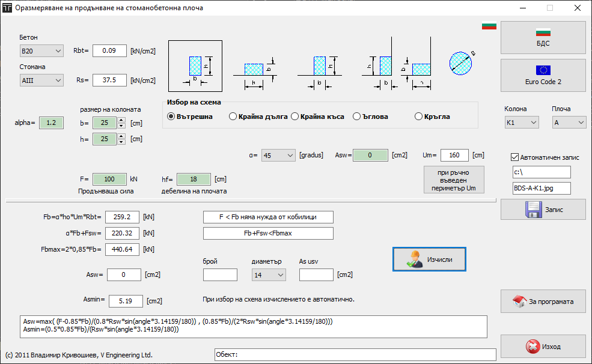Switch to БДС standard with Bulgarian flag

tap(543, 37)
